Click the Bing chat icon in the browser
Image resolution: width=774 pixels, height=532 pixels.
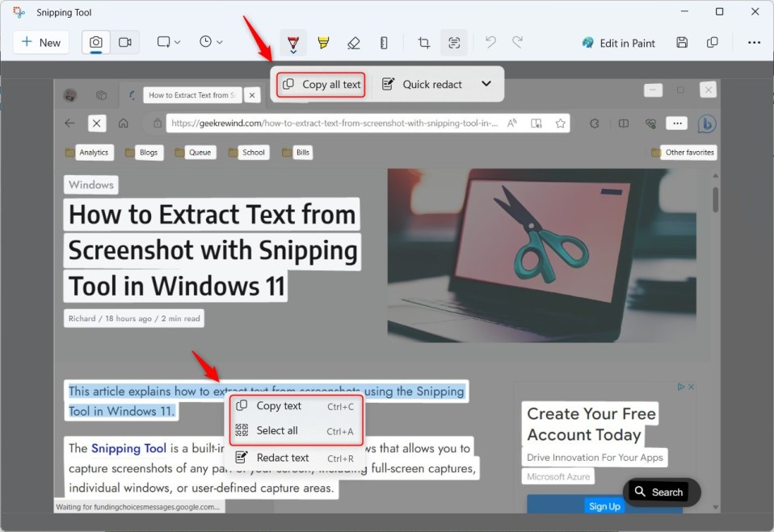[x=707, y=124]
